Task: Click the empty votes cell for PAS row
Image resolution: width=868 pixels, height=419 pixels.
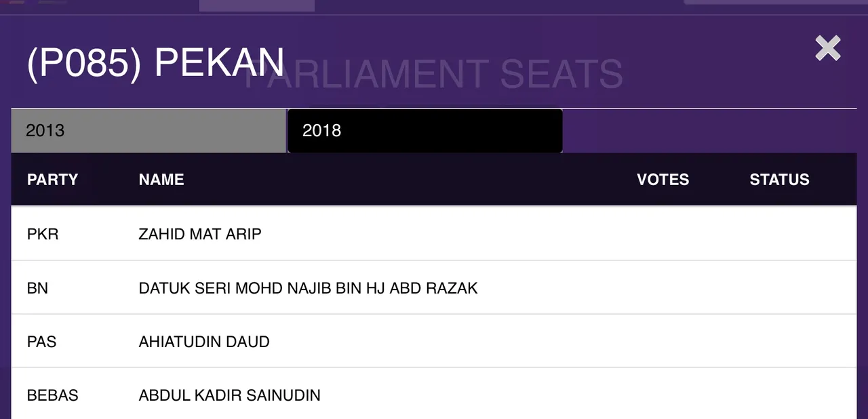Action: [x=663, y=342]
